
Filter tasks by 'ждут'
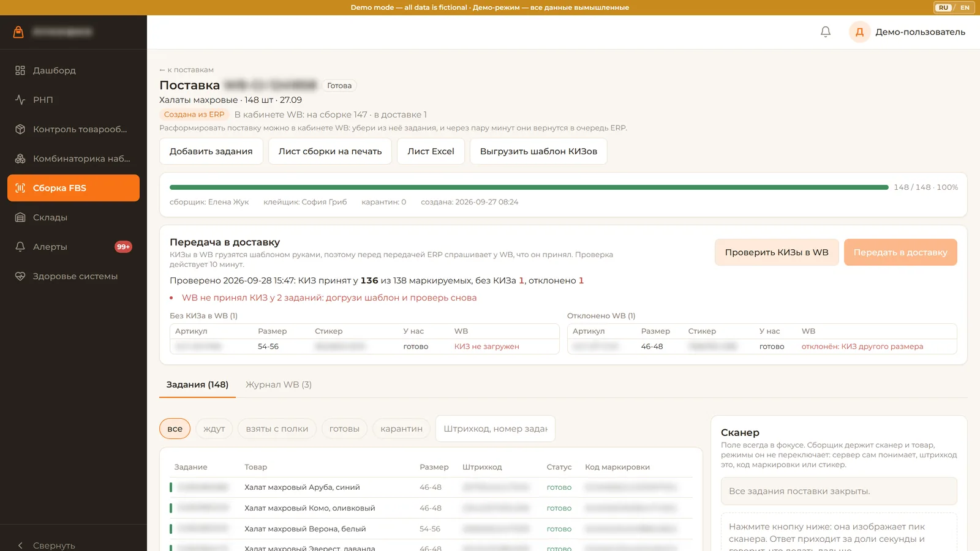[x=214, y=429]
